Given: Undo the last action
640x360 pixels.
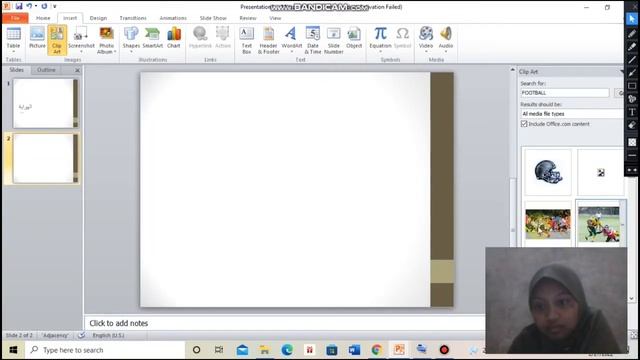Looking at the screenshot, I should pyautogui.click(x=29, y=6).
